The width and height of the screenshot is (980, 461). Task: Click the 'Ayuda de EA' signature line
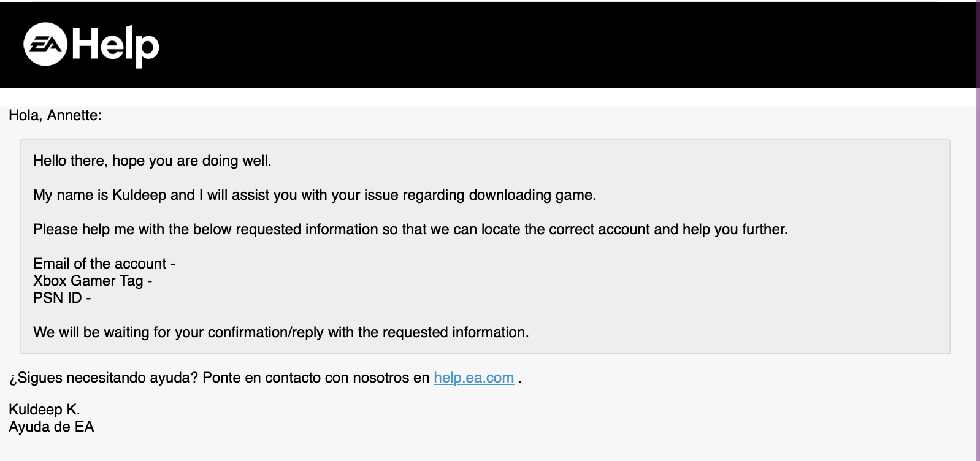click(x=52, y=427)
